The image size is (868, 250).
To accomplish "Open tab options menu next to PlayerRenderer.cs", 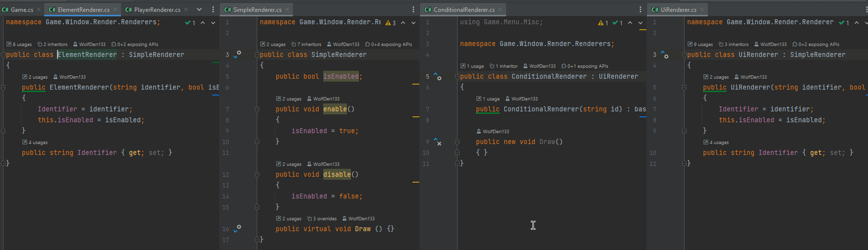I will 213,9.
